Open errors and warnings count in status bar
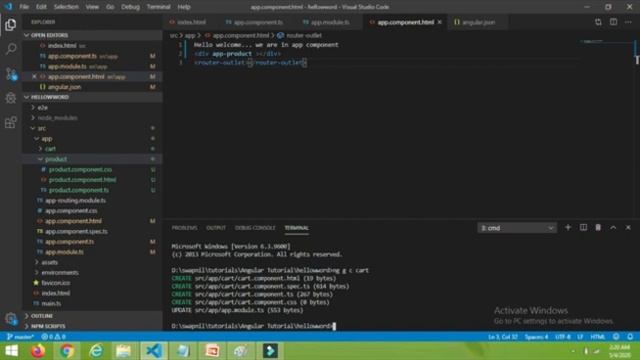Image resolution: width=640 pixels, height=360 pixels. (53, 337)
